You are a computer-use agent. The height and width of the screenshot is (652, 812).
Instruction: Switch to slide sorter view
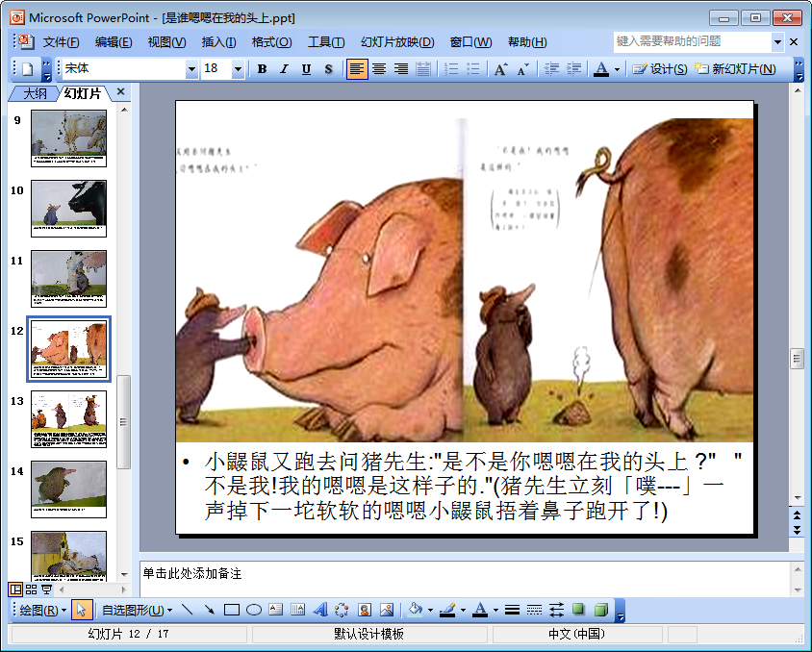pos(31,589)
